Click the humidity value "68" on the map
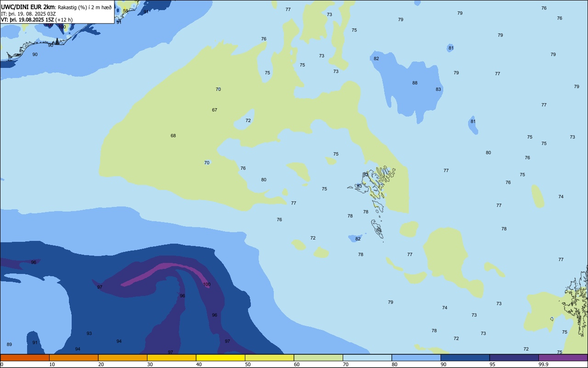 173,136
